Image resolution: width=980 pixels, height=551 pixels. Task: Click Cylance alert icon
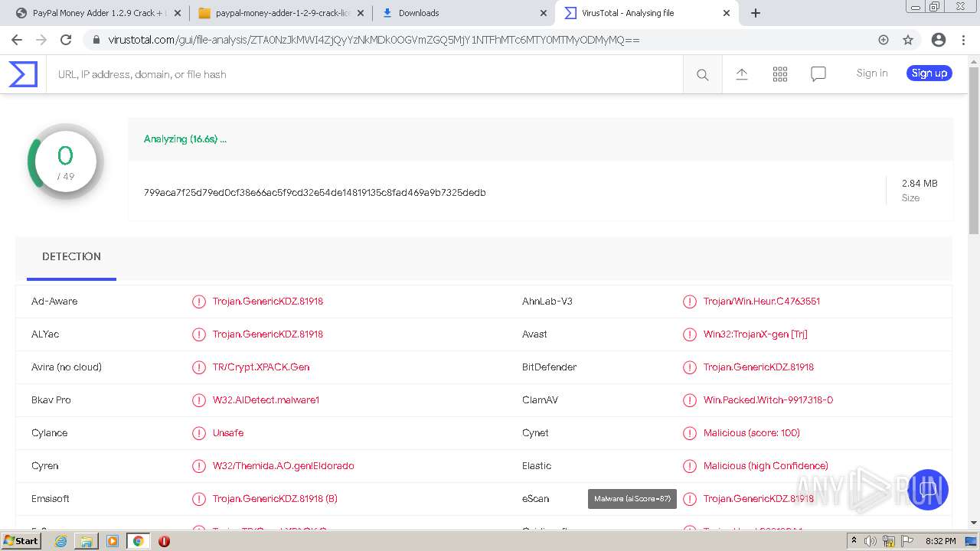[x=199, y=433]
